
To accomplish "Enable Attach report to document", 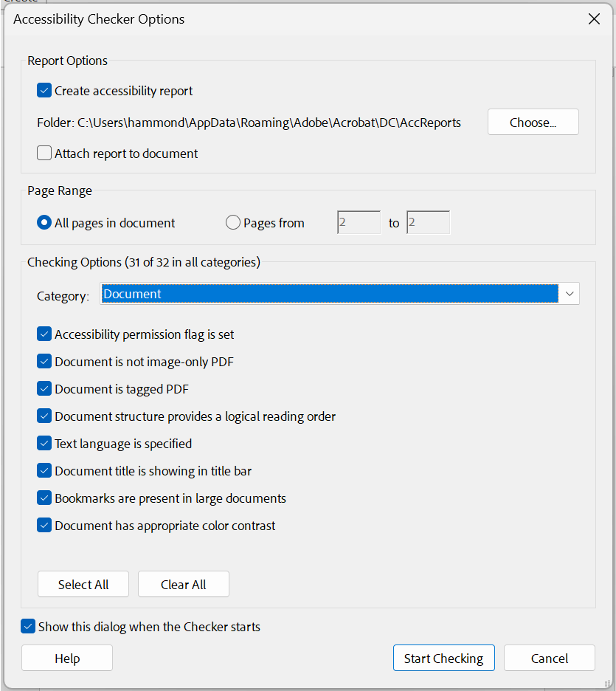I will [44, 153].
